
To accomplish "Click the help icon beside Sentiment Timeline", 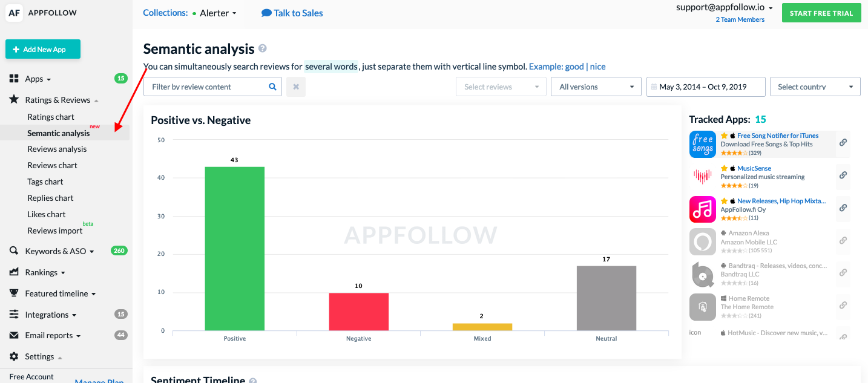I will [253, 381].
